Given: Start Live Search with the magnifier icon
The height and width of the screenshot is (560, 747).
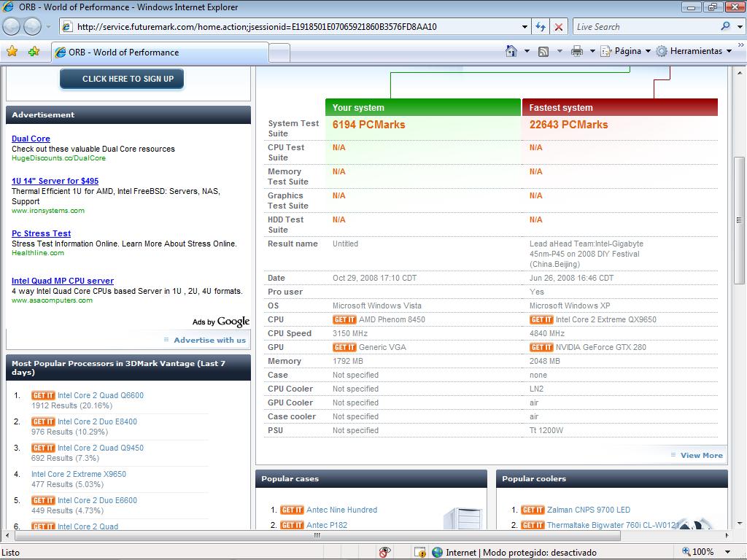Looking at the screenshot, I should click(725, 27).
